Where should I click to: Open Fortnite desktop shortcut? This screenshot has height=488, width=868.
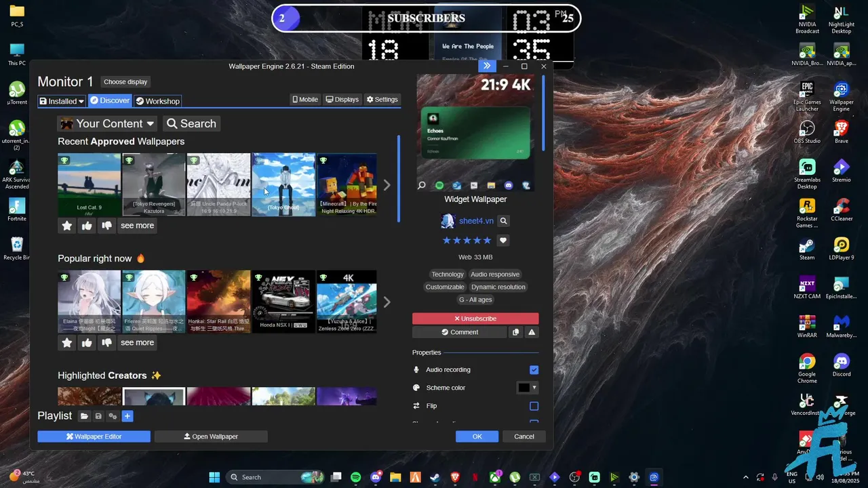point(17,209)
